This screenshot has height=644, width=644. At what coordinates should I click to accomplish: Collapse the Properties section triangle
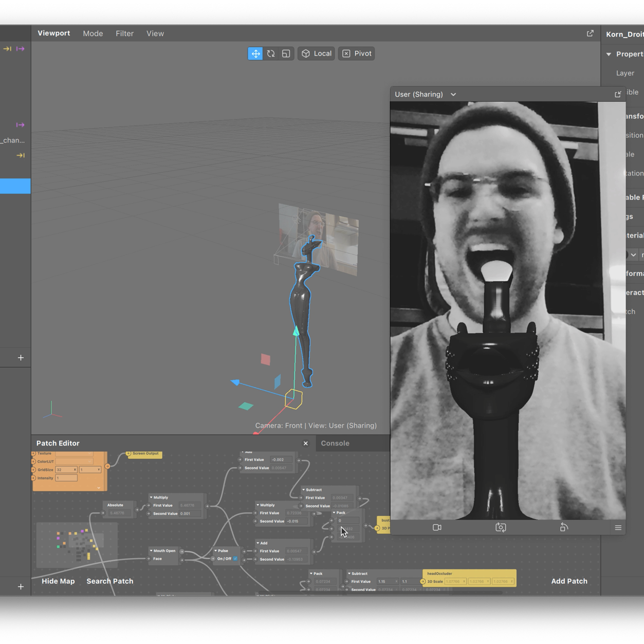[609, 54]
